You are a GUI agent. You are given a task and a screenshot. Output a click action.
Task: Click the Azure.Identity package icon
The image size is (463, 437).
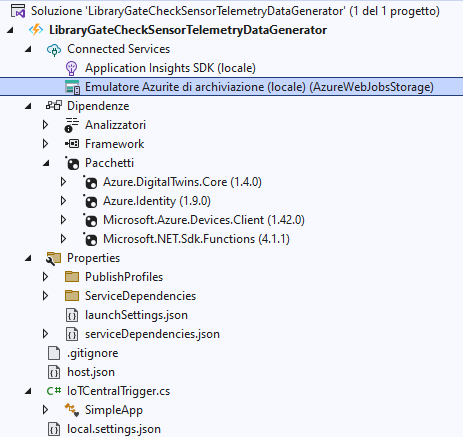click(90, 201)
